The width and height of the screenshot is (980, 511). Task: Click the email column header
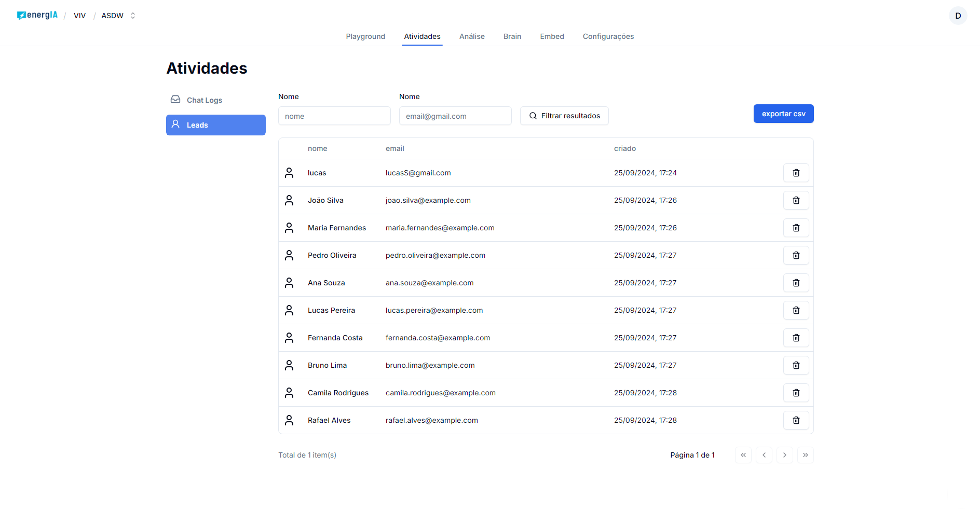pos(394,148)
